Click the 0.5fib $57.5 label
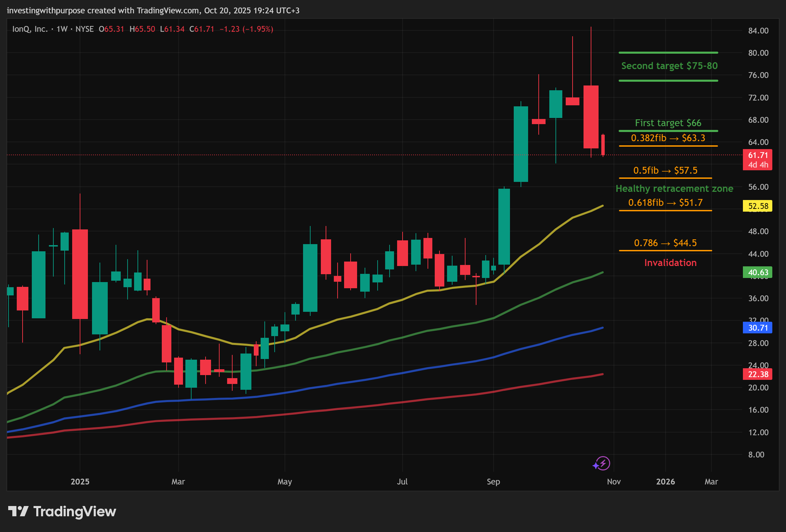This screenshot has width=786, height=532. [665, 170]
